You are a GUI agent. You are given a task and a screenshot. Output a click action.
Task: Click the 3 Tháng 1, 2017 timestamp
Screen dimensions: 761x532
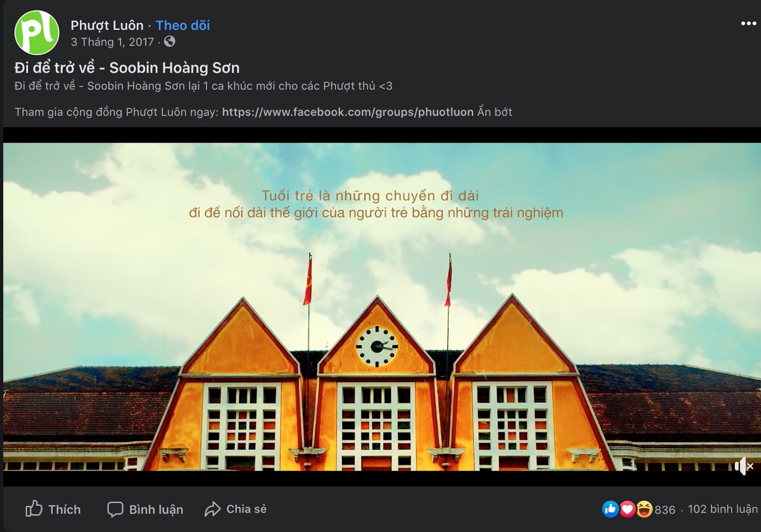(x=112, y=42)
